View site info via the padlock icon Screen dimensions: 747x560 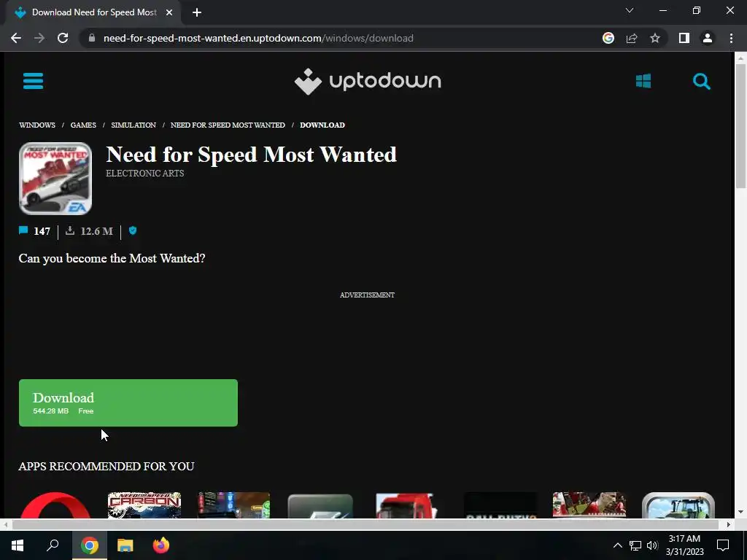pos(92,38)
